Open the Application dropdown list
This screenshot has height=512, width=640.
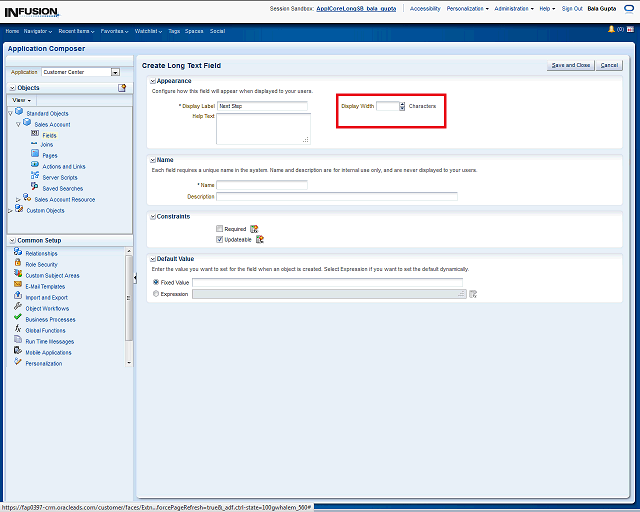pyautogui.click(x=115, y=72)
